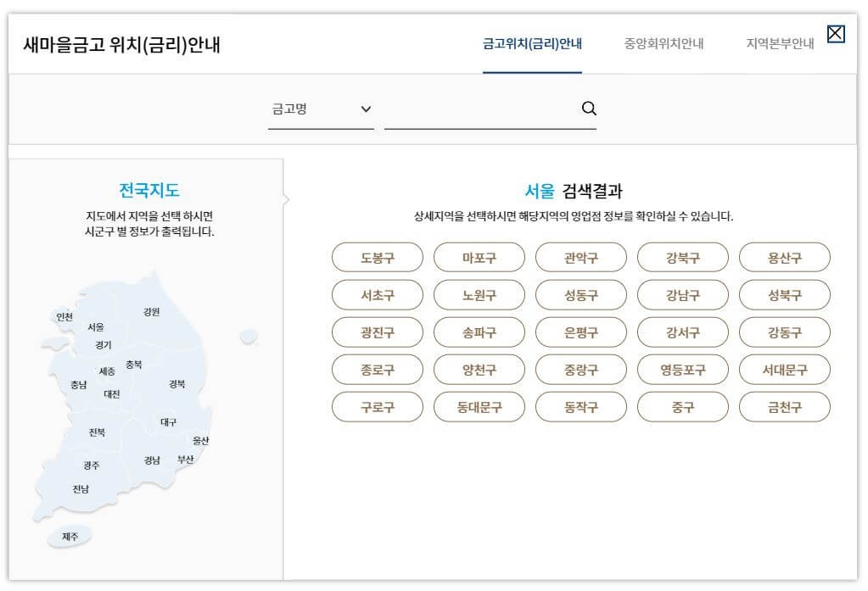The height and width of the screenshot is (591, 868).
Task: Switch to the 중앙회위치안내 tab
Action: coord(663,43)
